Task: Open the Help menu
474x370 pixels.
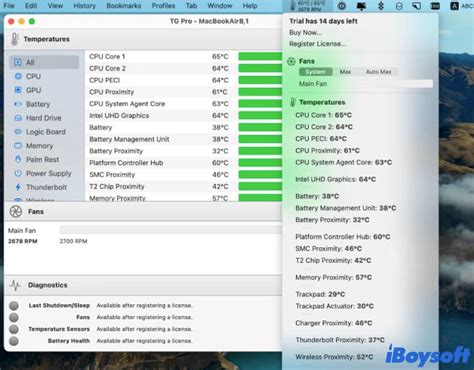Action: tap(250, 6)
